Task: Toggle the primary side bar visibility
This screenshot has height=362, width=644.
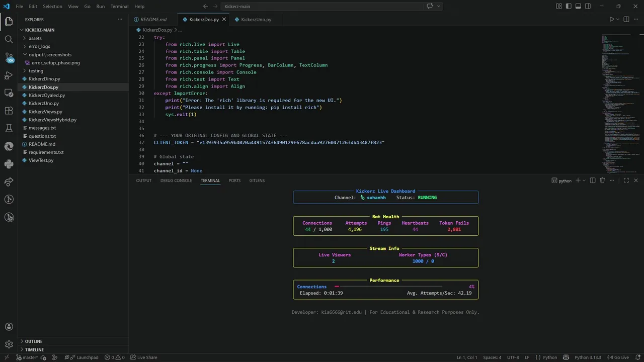Action: coord(569,7)
